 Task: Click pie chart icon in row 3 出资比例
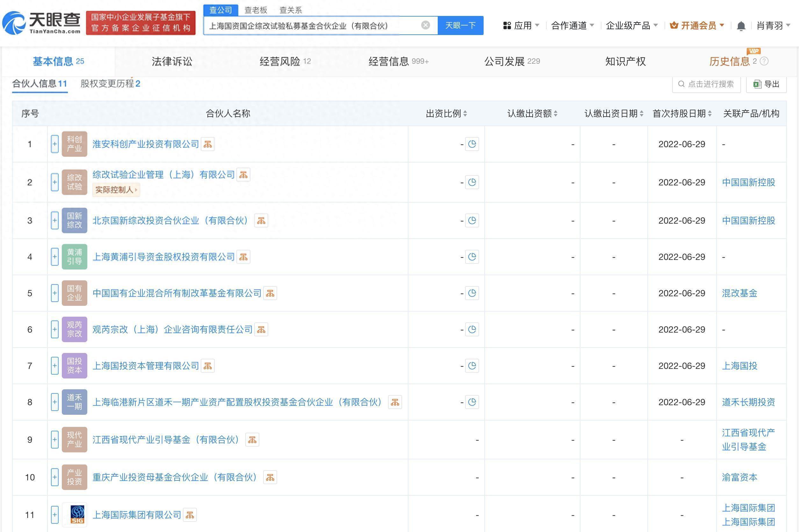(472, 220)
